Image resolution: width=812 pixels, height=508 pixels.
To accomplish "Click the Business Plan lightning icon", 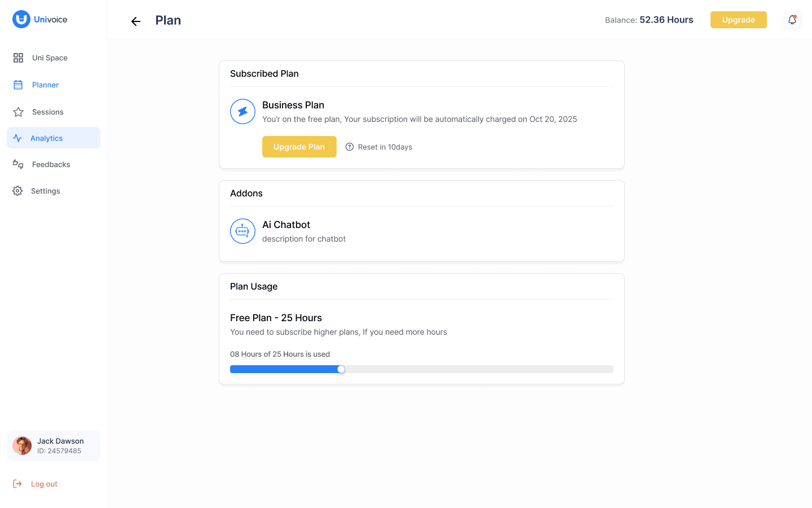I will (x=242, y=111).
